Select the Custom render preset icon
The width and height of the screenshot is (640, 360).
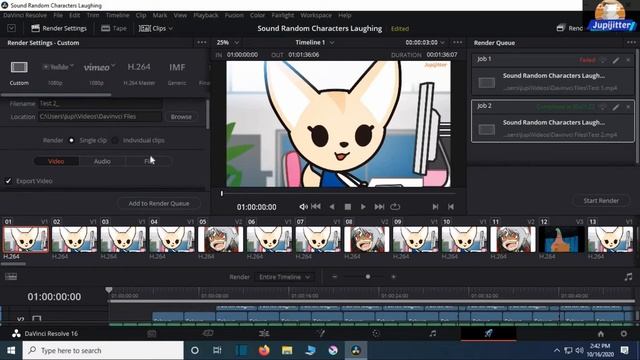coord(19,67)
